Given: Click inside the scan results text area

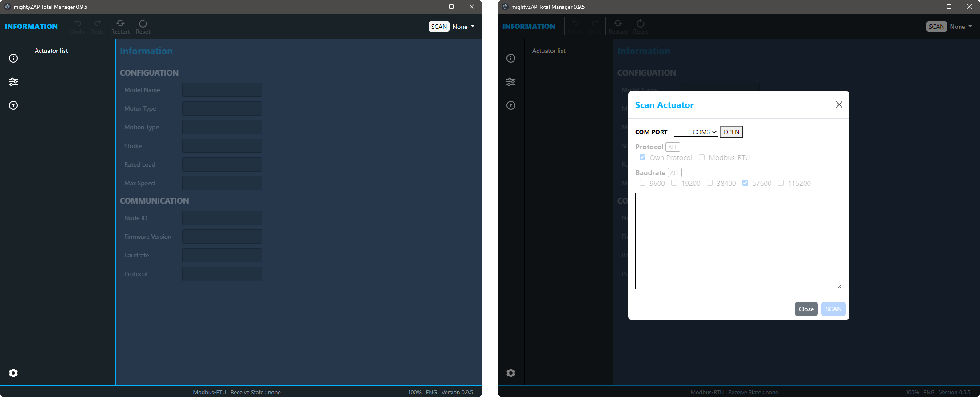Looking at the screenshot, I should click(738, 241).
